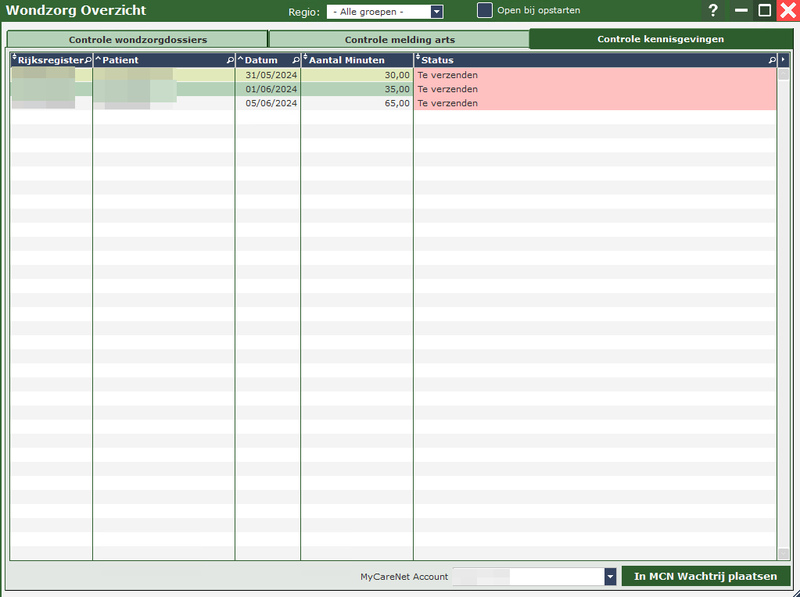Enable Open bij opstarten checkbox
This screenshot has height=597, width=800.
point(485,10)
